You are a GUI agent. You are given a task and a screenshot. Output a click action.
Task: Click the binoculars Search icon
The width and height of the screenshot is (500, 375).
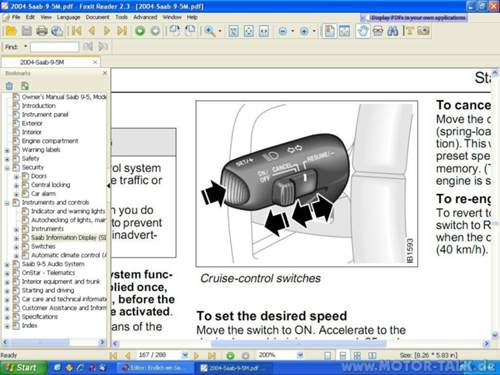pos(393,31)
